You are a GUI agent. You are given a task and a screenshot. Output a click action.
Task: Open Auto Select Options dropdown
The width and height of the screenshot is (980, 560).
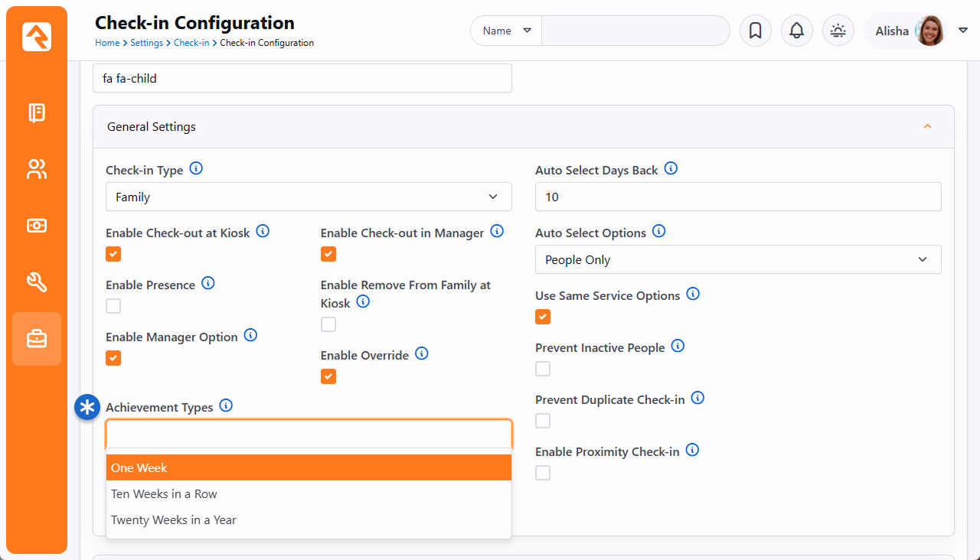point(737,259)
